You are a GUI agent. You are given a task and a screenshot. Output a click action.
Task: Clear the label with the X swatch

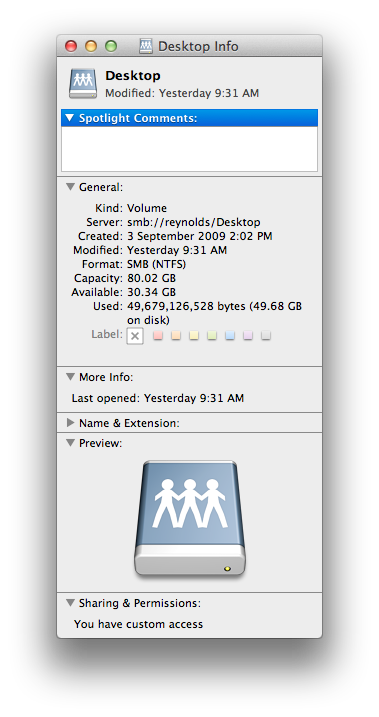135,336
